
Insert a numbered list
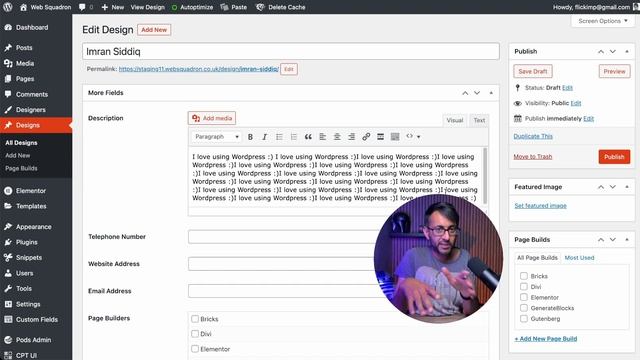click(x=293, y=137)
